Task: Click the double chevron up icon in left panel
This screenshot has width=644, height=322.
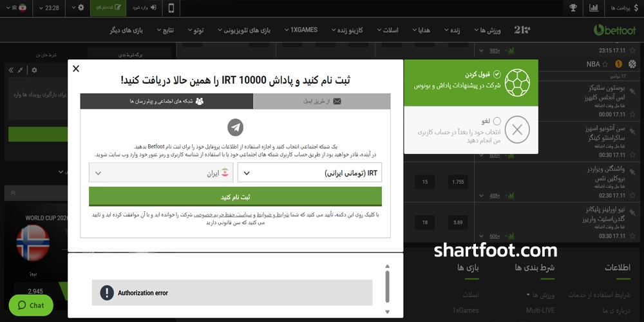Action: point(13,192)
